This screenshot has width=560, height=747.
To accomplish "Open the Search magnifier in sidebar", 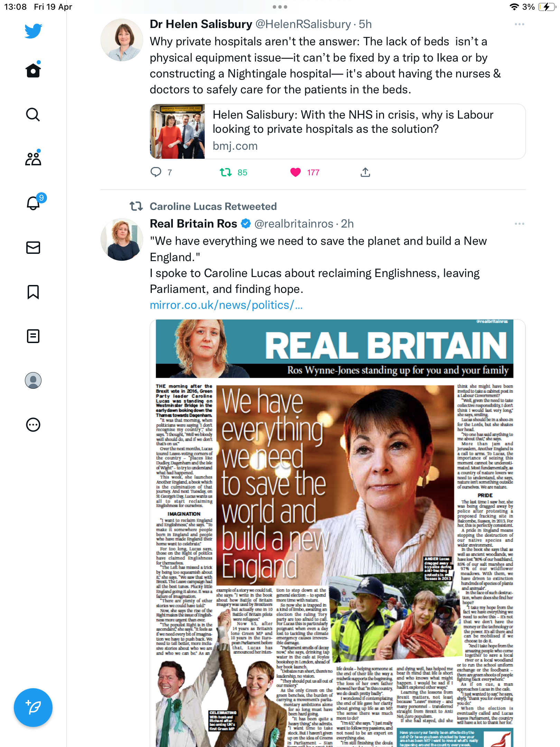I will point(33,114).
